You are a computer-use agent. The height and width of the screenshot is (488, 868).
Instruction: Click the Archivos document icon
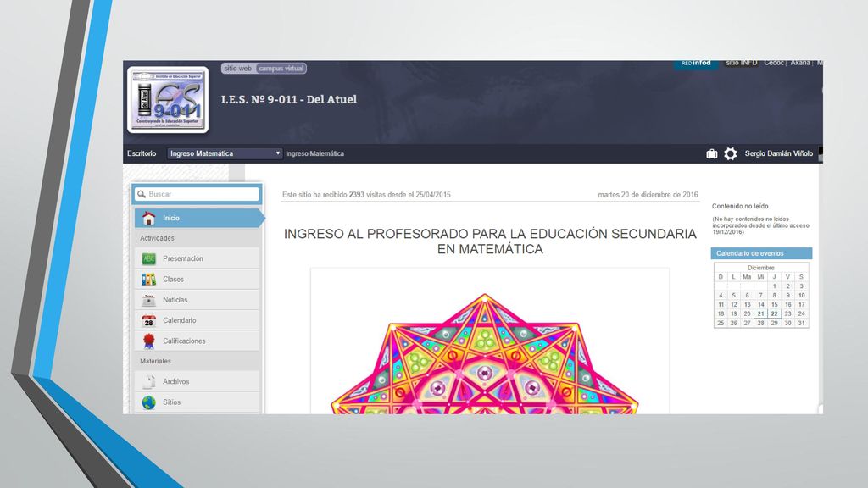click(148, 382)
